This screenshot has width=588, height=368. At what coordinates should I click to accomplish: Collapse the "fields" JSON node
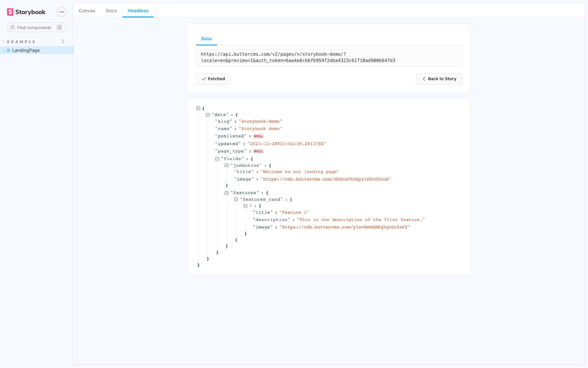(217, 159)
